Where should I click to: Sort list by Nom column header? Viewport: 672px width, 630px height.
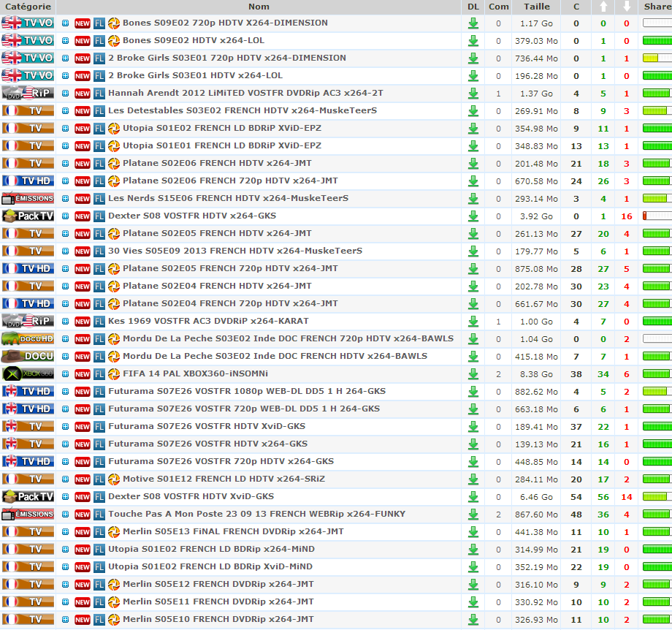[259, 7]
